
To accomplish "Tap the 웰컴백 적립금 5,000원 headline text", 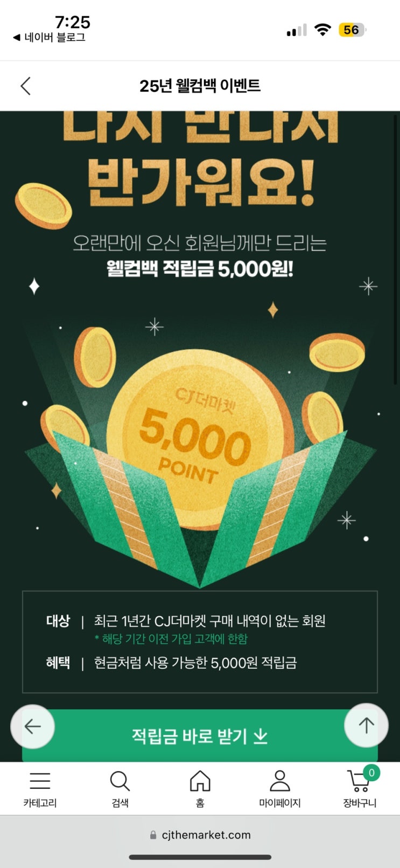I will pyautogui.click(x=200, y=268).
